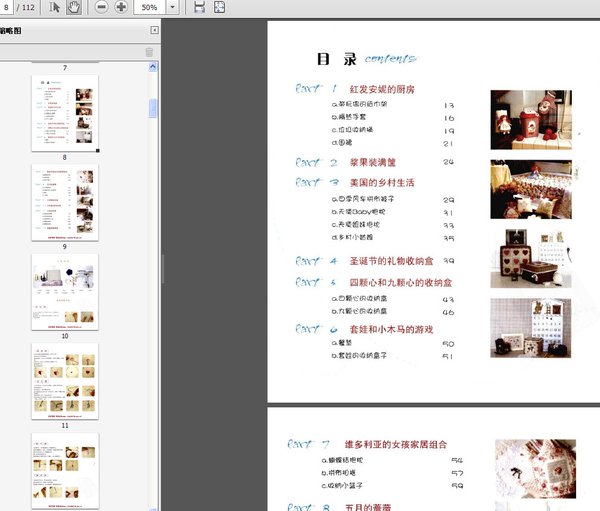This screenshot has width=600, height=511.
Task: Click the floral fabric photo near Part 7
Action: coord(535,469)
